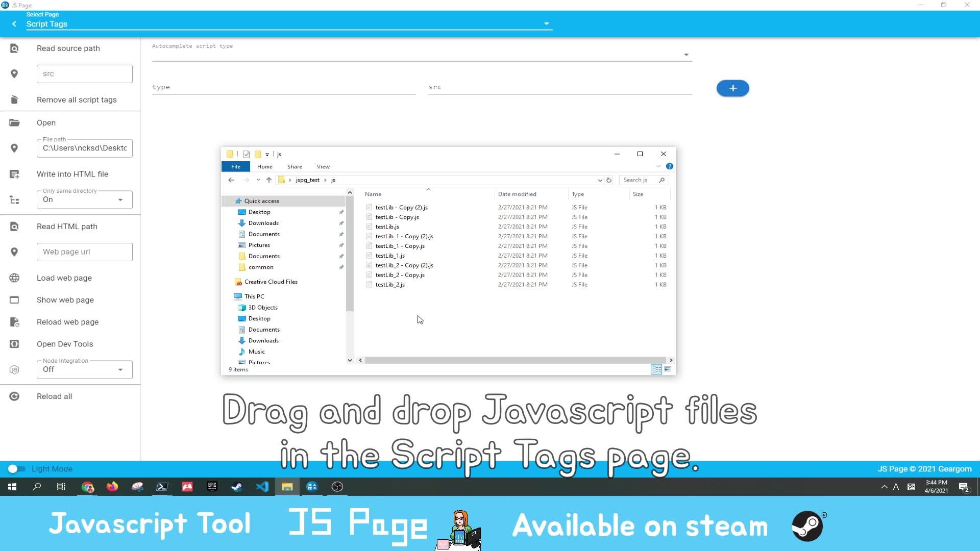Click Show web page label
980x551 pixels.
tap(65, 300)
